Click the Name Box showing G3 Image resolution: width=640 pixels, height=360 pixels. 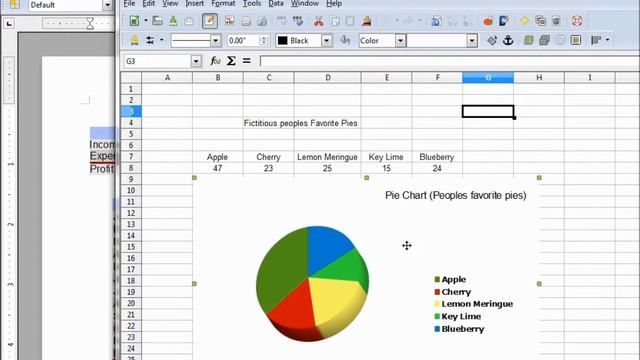click(157, 61)
